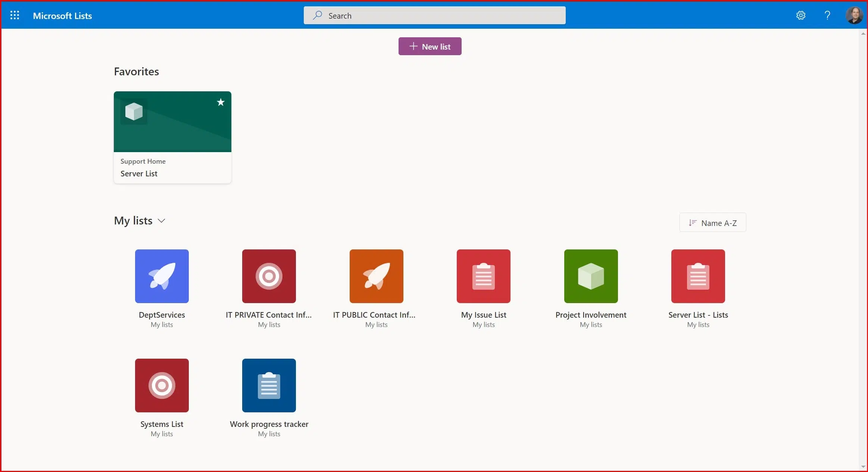
Task: Click the search magnifier icon
Action: [318, 15]
